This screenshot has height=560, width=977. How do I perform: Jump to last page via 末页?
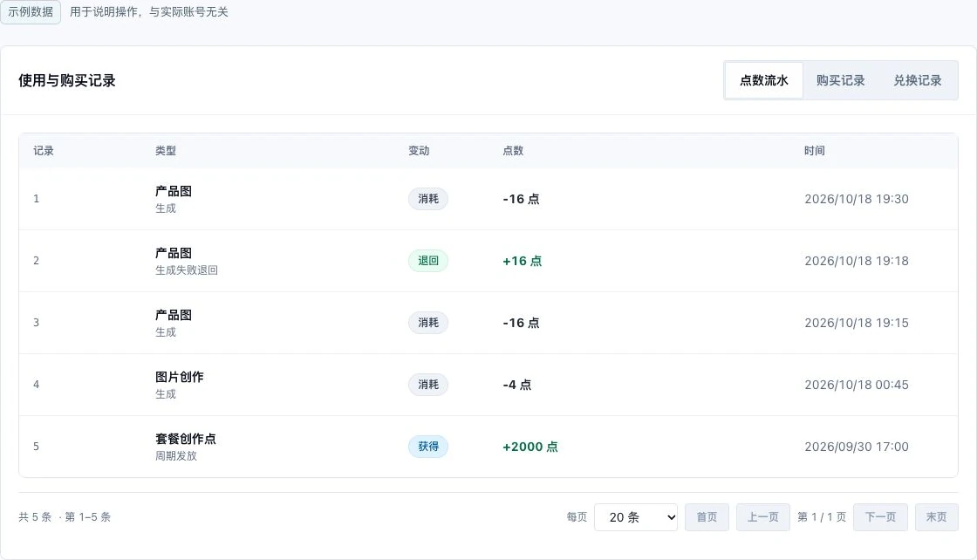click(936, 517)
